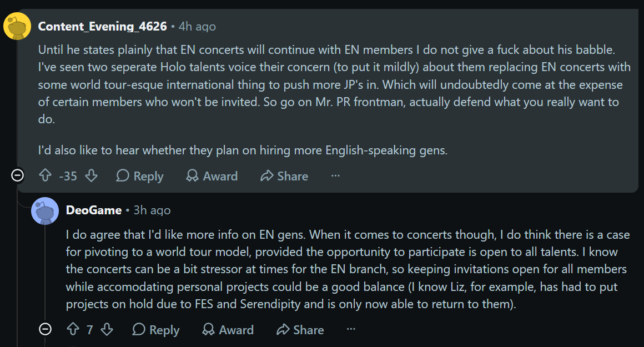Open DeoGame's avatar profile
Image resolution: width=644 pixels, height=347 pixels.
(x=45, y=210)
